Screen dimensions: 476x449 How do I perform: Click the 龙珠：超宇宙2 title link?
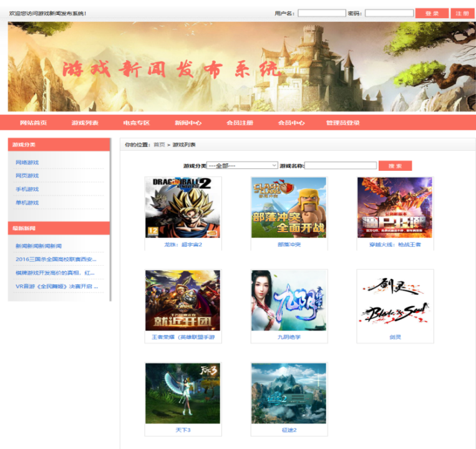tap(183, 244)
